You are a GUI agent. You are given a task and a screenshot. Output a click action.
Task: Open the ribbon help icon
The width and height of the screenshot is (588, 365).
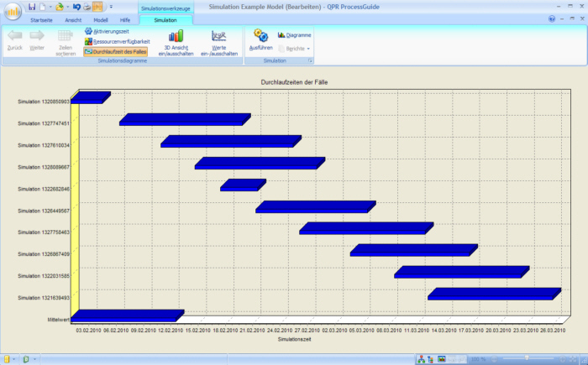pyautogui.click(x=552, y=18)
